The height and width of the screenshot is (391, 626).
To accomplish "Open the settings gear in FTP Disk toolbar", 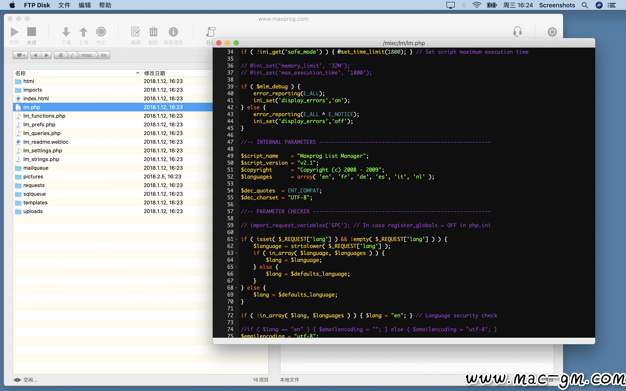I will [552, 32].
